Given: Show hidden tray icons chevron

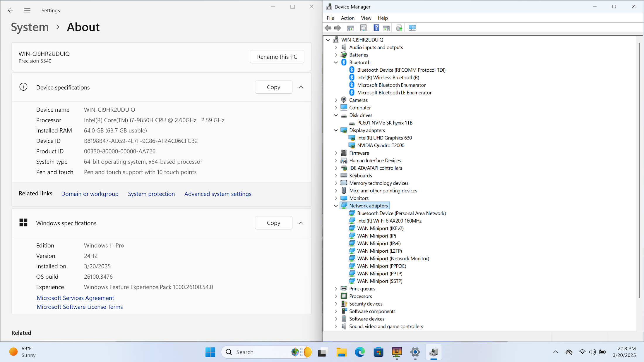Looking at the screenshot, I should click(x=555, y=352).
